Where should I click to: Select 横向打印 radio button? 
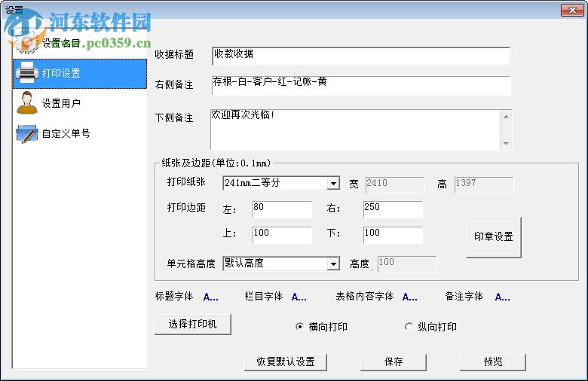[299, 327]
